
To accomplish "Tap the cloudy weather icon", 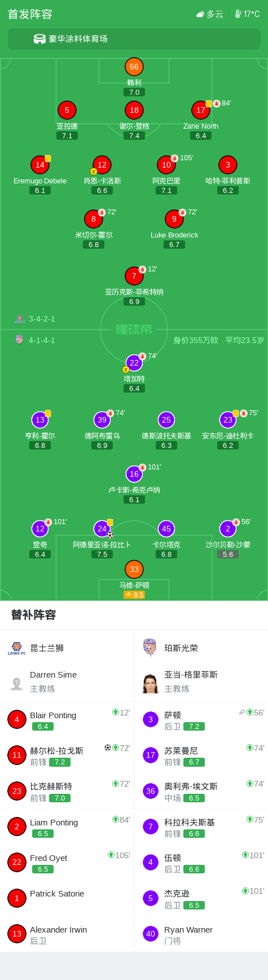I will 200,14.
